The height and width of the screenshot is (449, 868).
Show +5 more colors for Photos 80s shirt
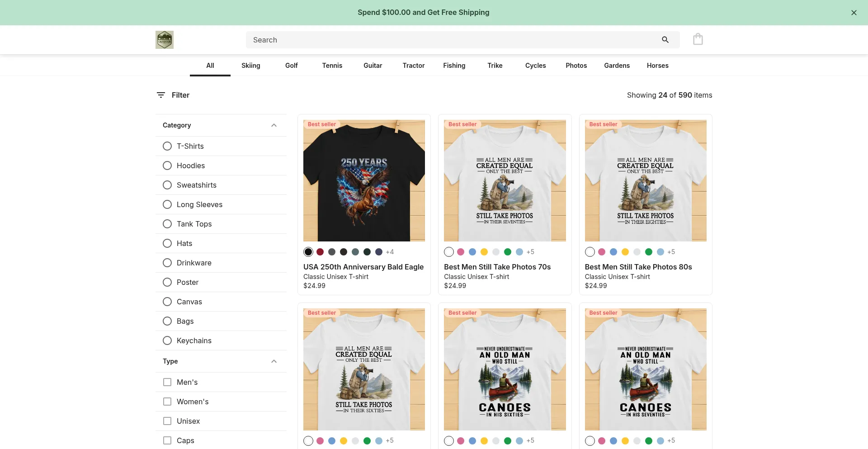tap(671, 252)
